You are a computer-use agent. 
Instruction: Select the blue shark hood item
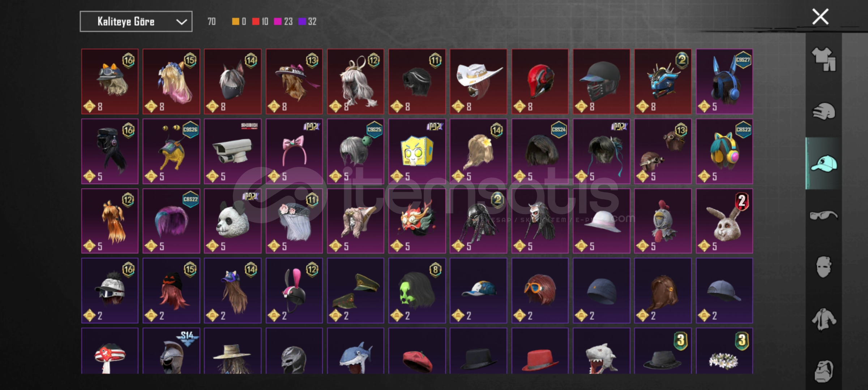(x=355, y=351)
